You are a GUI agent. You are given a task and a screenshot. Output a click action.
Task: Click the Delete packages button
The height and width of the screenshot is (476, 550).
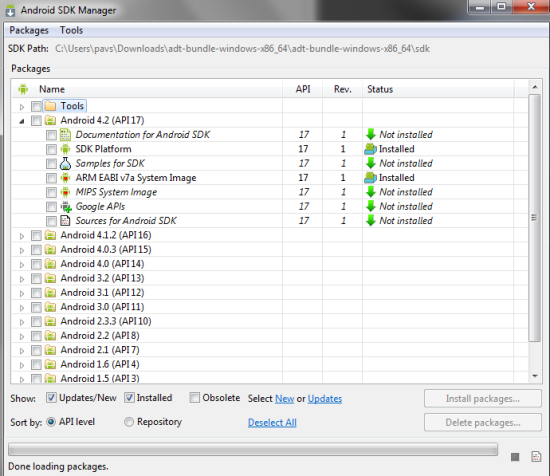pyautogui.click(x=483, y=422)
